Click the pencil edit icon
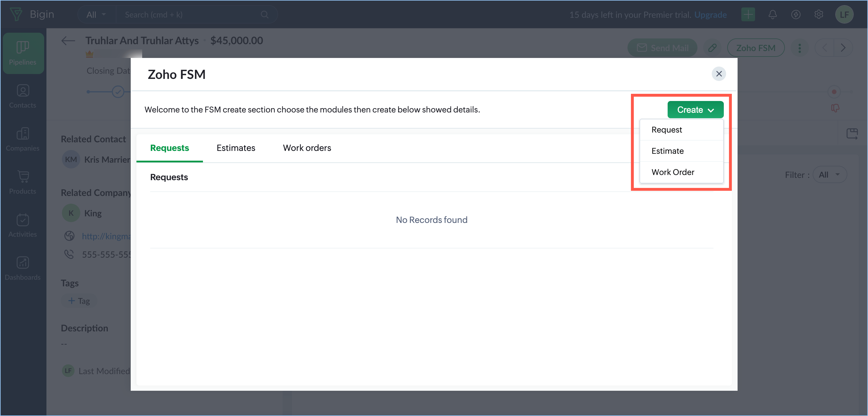Viewport: 868px width, 416px height. tap(712, 48)
